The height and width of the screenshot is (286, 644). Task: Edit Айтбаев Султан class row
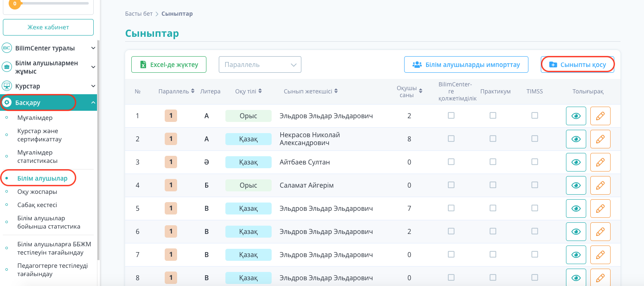point(600,162)
